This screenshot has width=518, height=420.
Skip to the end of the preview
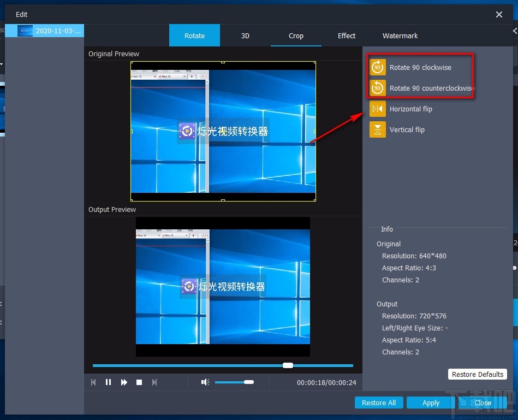[154, 382]
